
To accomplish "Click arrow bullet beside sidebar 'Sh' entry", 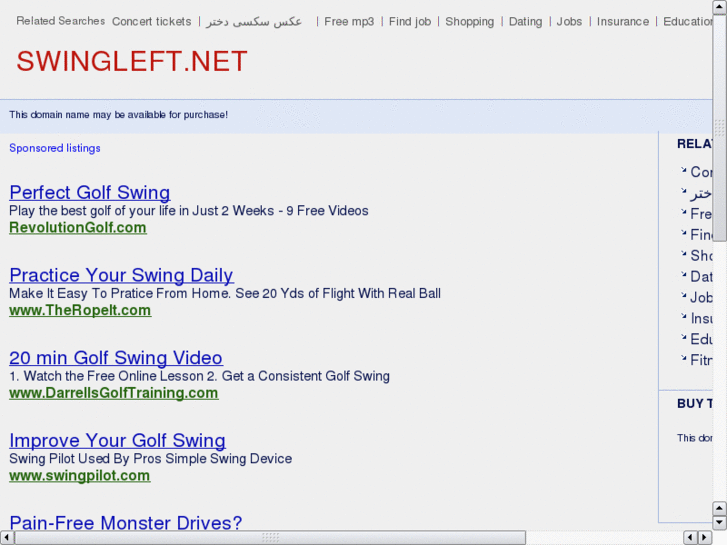I will click(683, 253).
